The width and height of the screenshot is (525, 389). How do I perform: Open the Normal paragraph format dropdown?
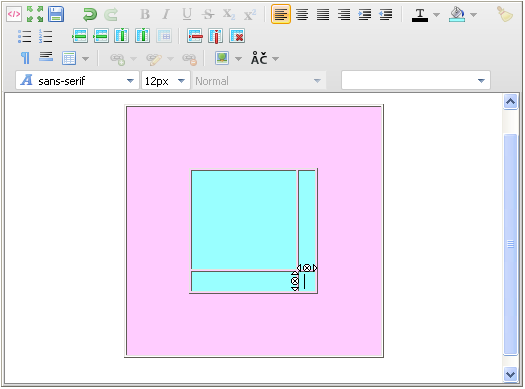coord(259,81)
